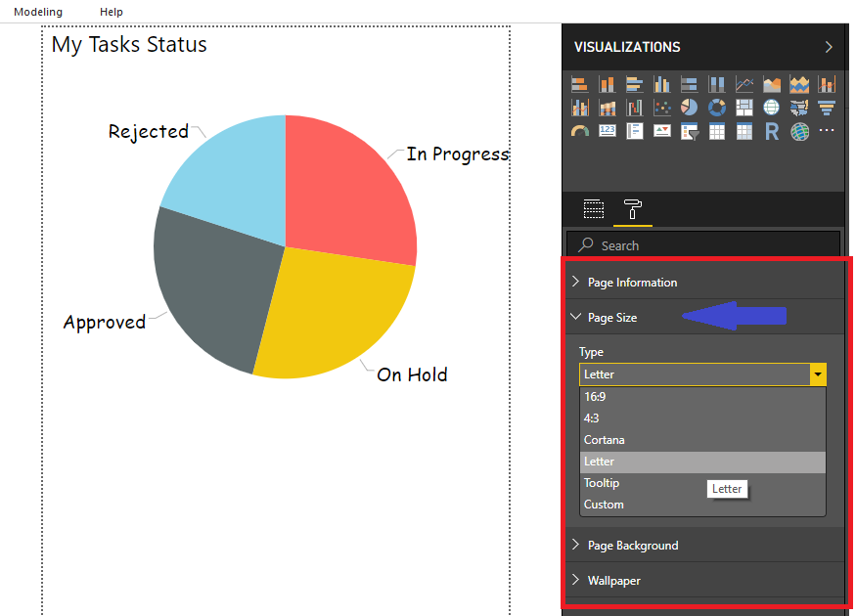Screen dimensions: 856x616
Task: Collapse the Page Size section
Action: coord(616,316)
